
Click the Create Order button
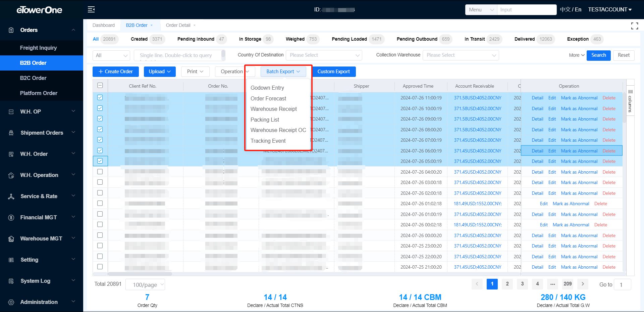(x=116, y=72)
